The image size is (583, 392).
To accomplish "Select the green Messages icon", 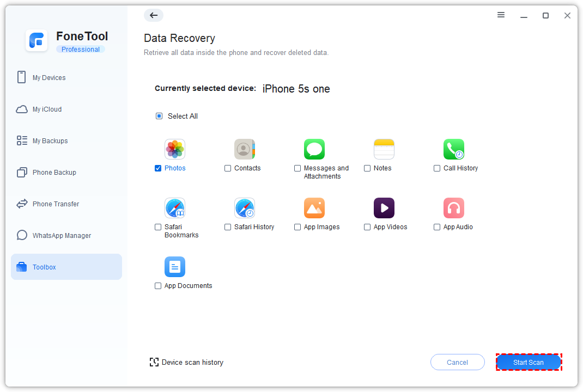I will (x=314, y=149).
